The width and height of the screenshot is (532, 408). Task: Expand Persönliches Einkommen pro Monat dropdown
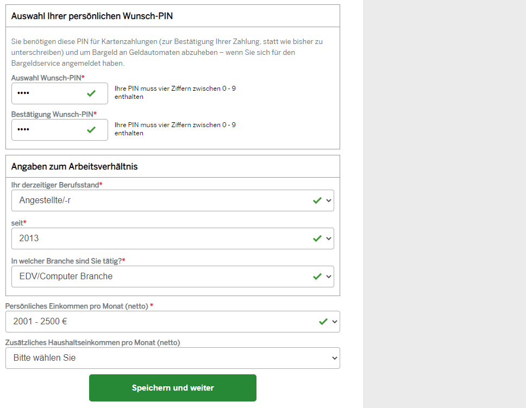(173, 322)
